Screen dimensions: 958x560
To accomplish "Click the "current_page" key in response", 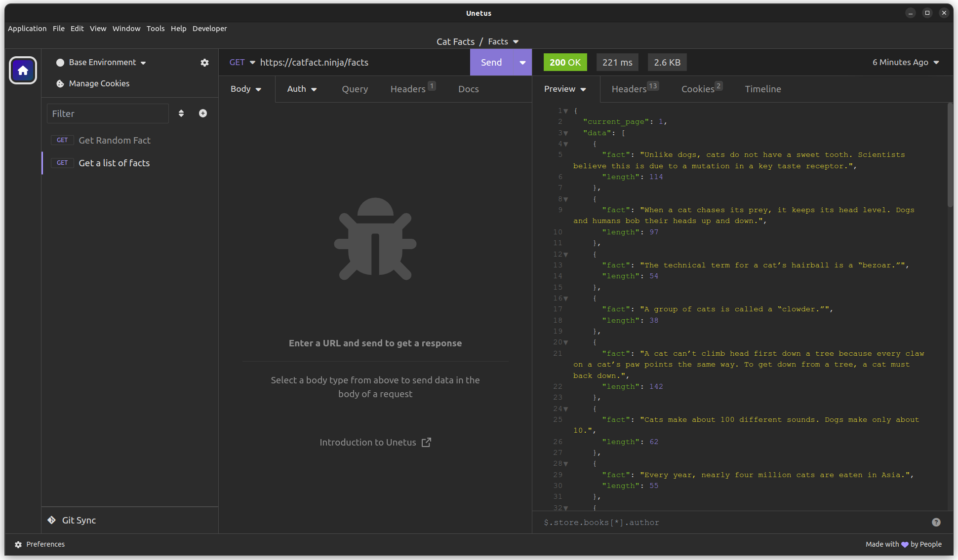I will 616,122.
